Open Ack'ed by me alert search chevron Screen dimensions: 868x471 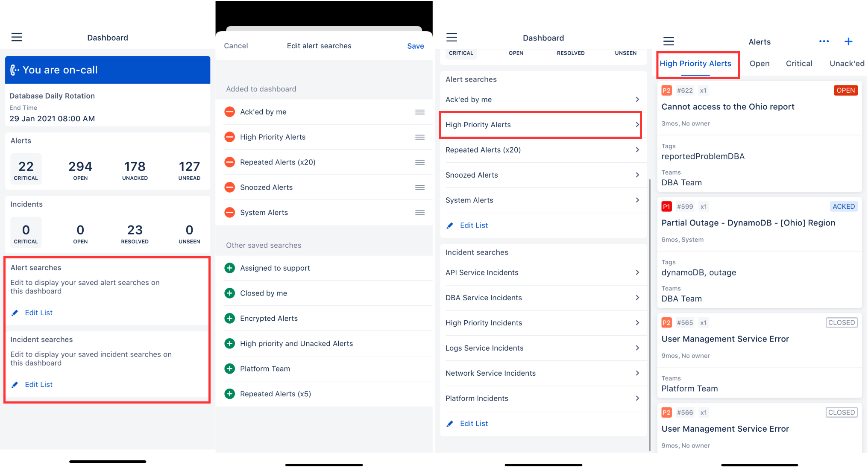pyautogui.click(x=637, y=99)
